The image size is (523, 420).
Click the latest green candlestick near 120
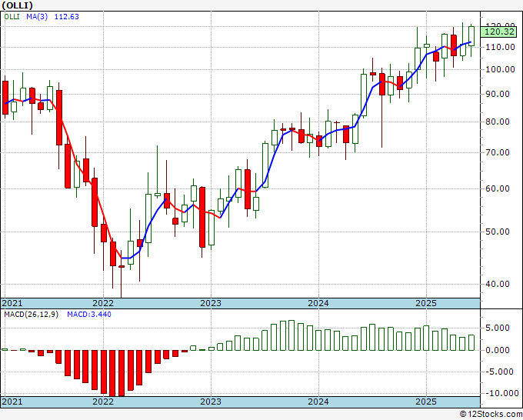click(471, 36)
